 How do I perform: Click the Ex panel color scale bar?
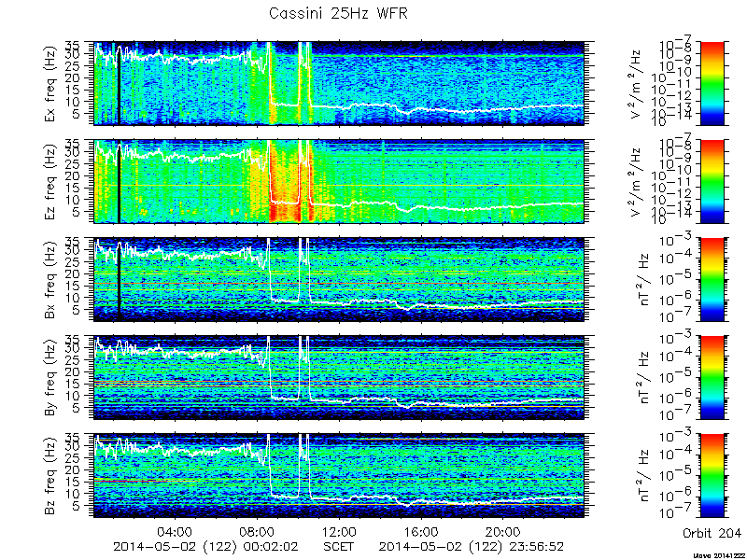[712, 83]
